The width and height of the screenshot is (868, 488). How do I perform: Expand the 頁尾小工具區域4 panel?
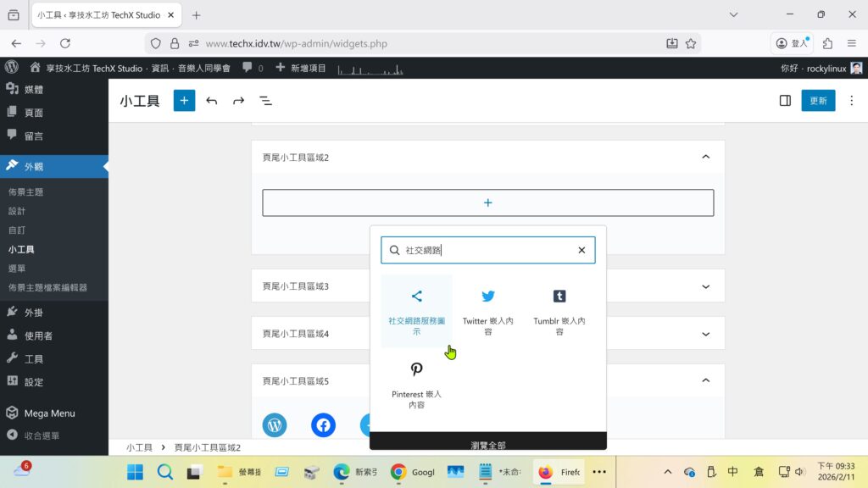pos(705,334)
